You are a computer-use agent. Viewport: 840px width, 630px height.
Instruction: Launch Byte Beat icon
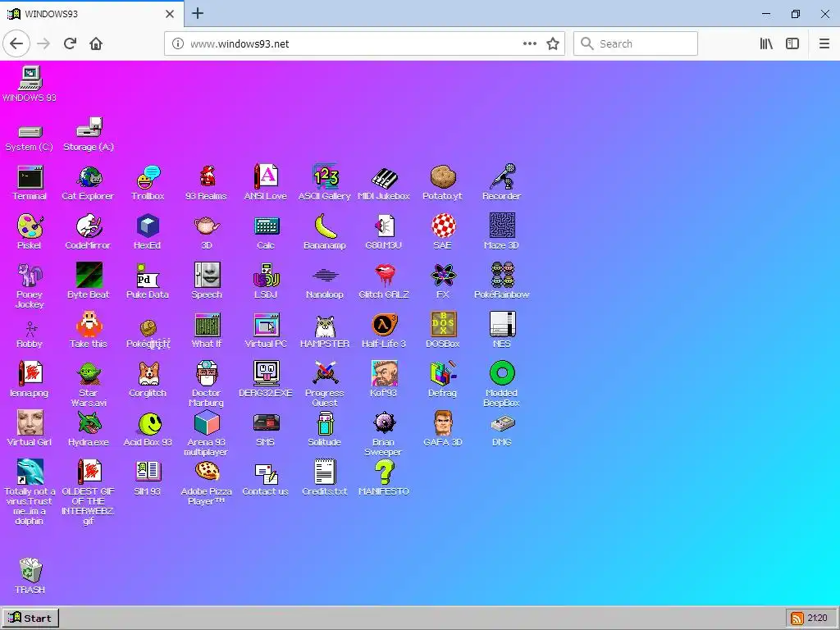pos(89,276)
